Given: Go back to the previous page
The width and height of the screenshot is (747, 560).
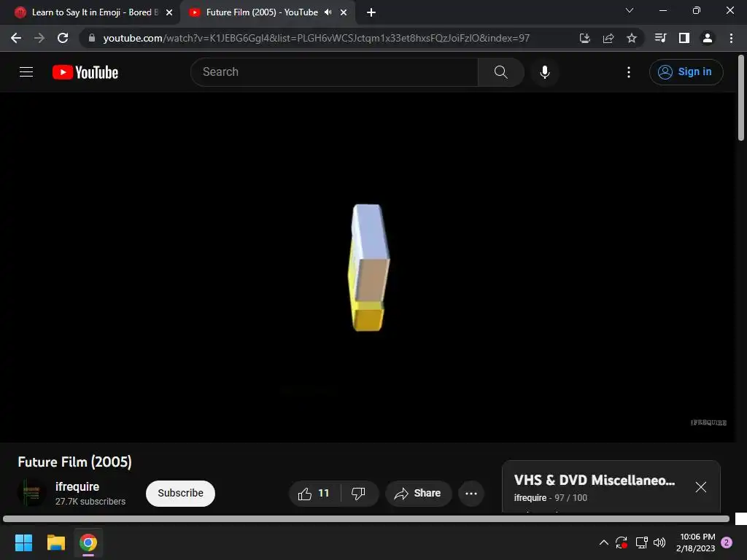Looking at the screenshot, I should click(x=16, y=38).
